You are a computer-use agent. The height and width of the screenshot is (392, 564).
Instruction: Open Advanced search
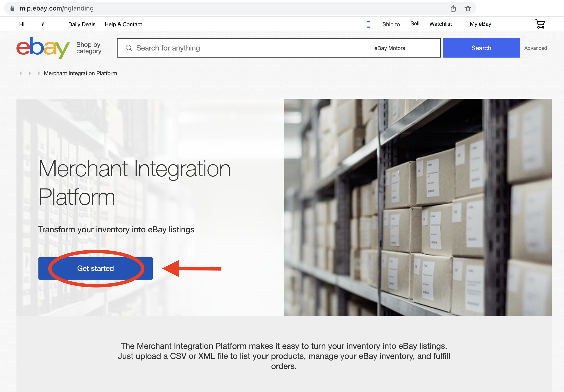click(535, 48)
